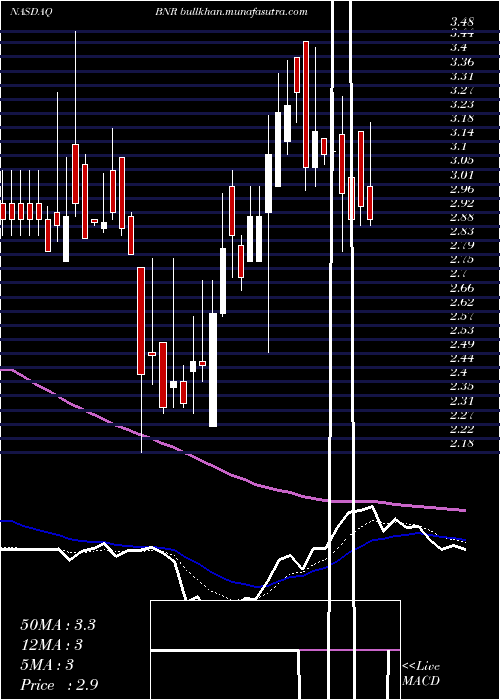Click the 2.75 price axis label
This screenshot has width=500, height=700.
(462, 259)
